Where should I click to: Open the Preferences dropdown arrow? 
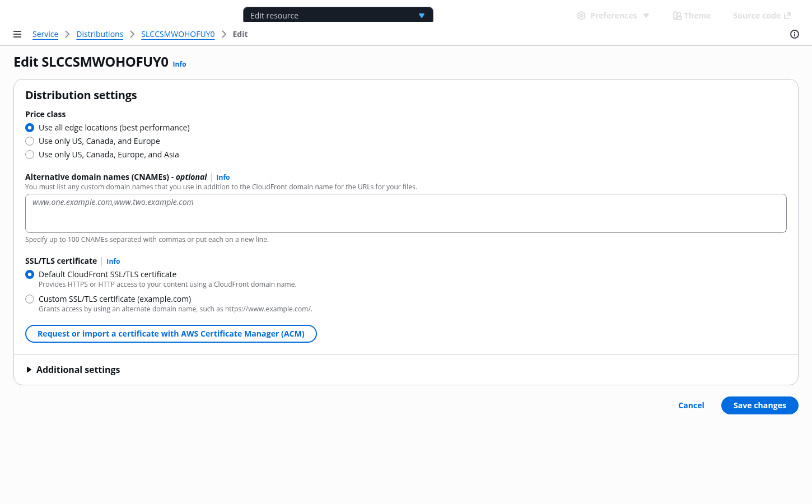tap(646, 16)
